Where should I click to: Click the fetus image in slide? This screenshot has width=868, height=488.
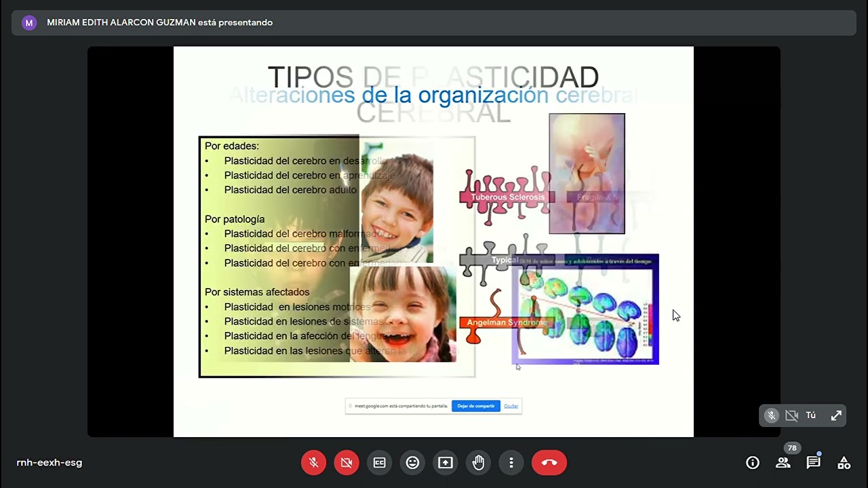click(587, 174)
